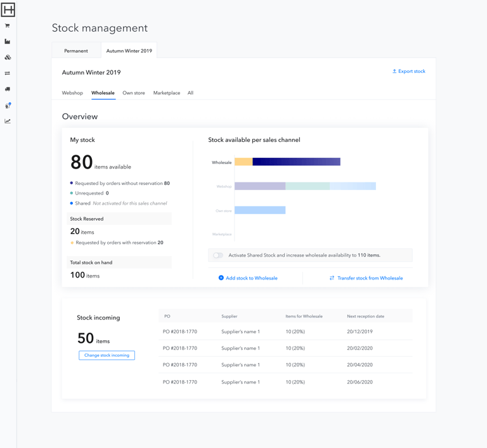
Task: Click the H logo in the sidebar
Action: 8,10
